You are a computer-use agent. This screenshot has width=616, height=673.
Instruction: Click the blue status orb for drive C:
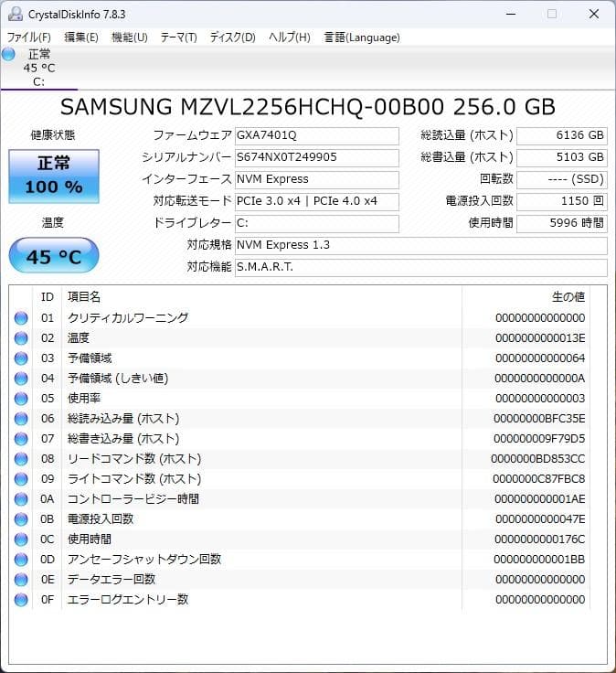pos(8,54)
